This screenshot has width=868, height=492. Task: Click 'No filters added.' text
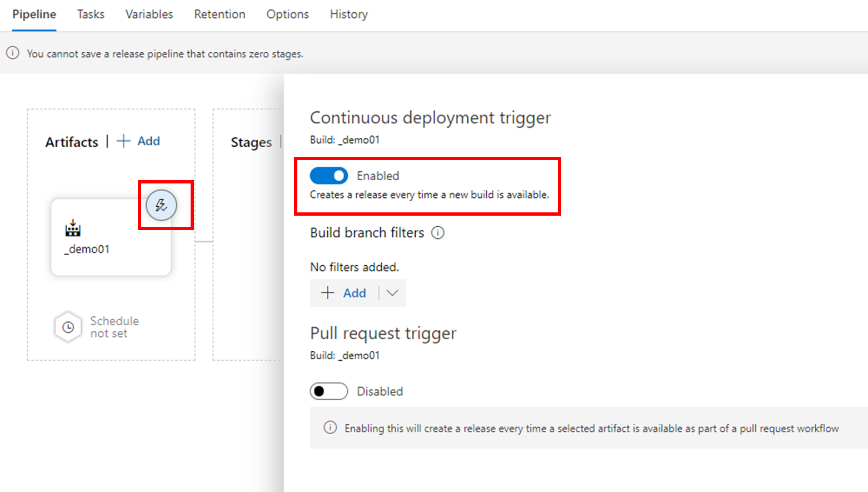tap(355, 267)
